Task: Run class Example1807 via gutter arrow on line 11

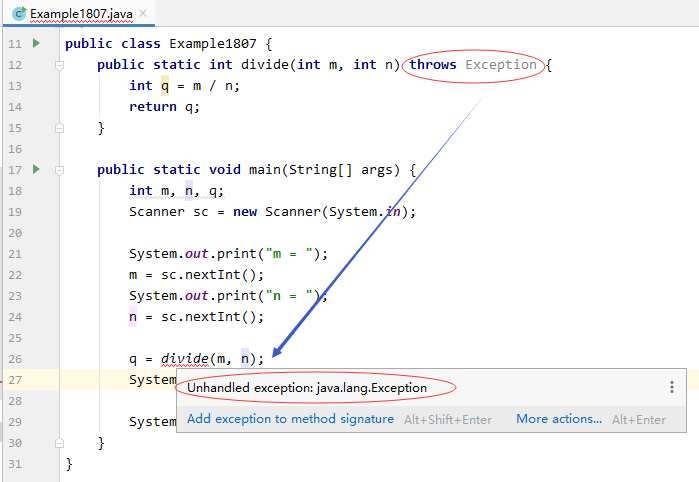Action: 36,43
